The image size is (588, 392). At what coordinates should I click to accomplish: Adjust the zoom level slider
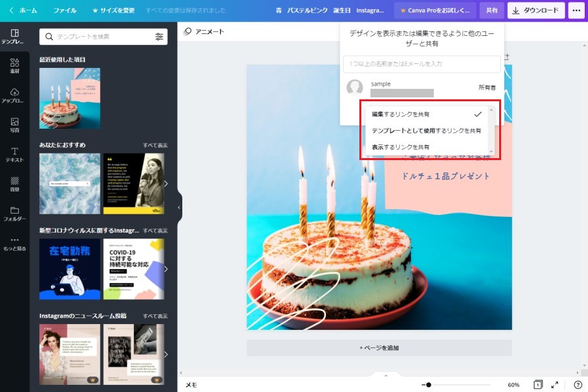click(x=428, y=385)
